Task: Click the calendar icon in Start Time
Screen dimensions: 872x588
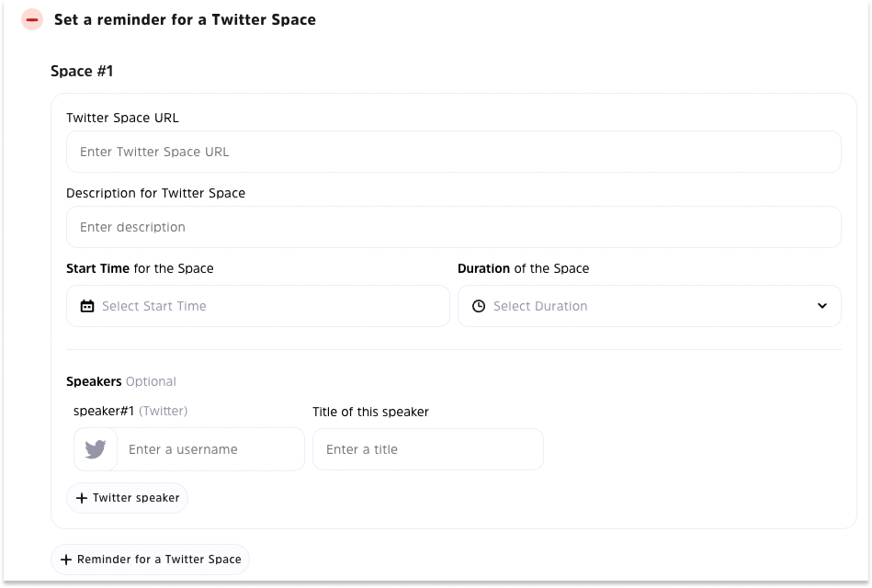Action: 87,306
